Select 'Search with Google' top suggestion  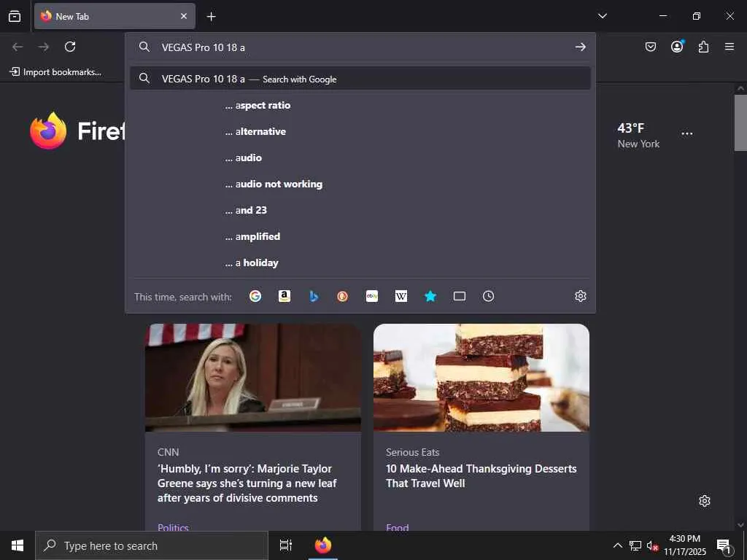[360, 79]
